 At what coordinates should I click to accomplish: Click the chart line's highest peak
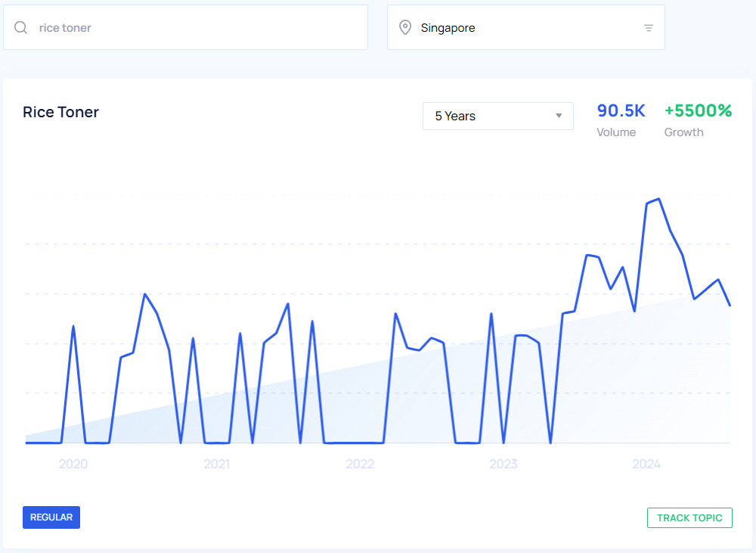pos(658,199)
